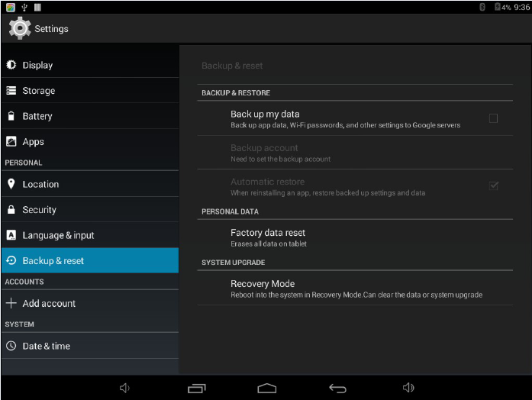This screenshot has height=400, width=532.
Task: Tap the Bluetooth icon in the status bar
Action: point(482,7)
